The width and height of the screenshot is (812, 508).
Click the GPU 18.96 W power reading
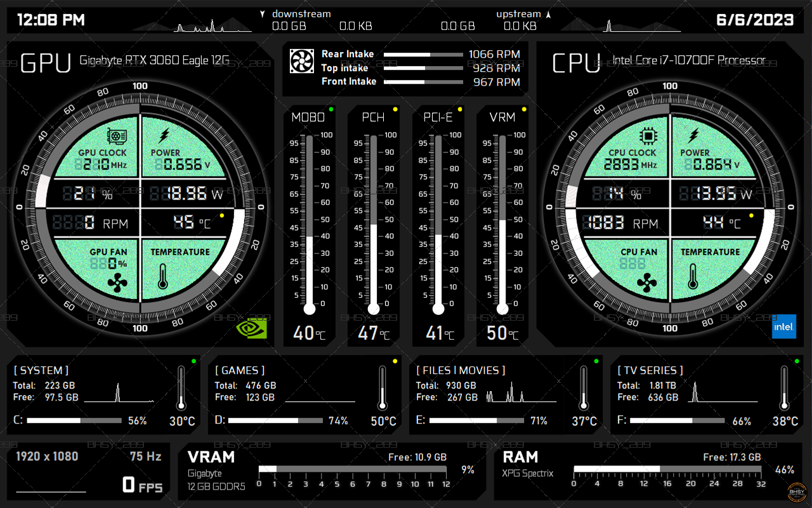187,194
